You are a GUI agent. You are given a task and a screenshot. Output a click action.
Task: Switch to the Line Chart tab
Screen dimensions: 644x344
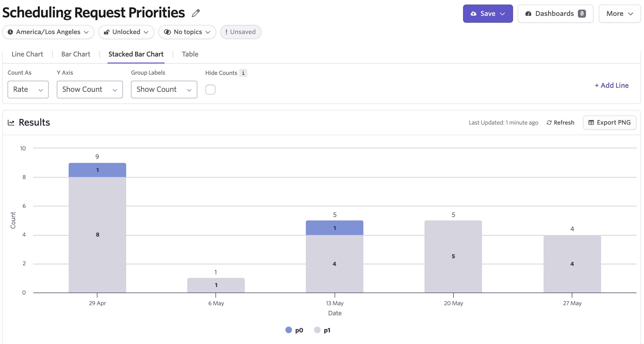[27, 54]
